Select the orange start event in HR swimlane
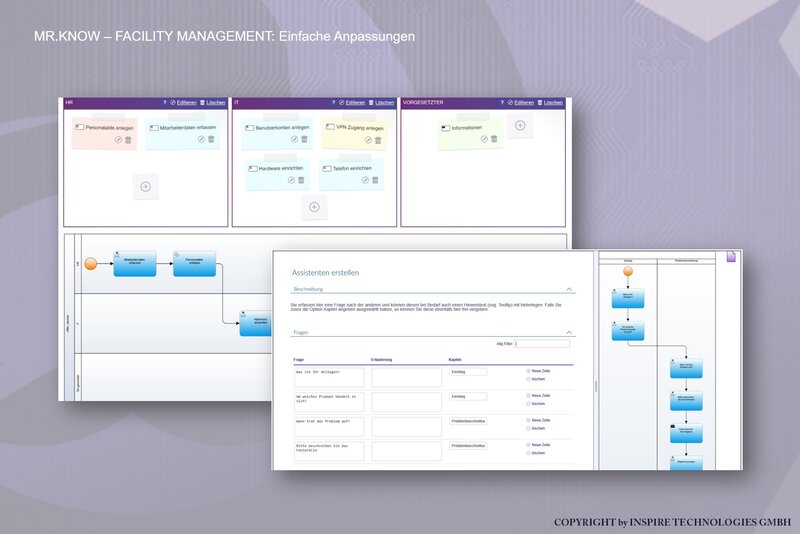800x534 pixels. pos(91,264)
